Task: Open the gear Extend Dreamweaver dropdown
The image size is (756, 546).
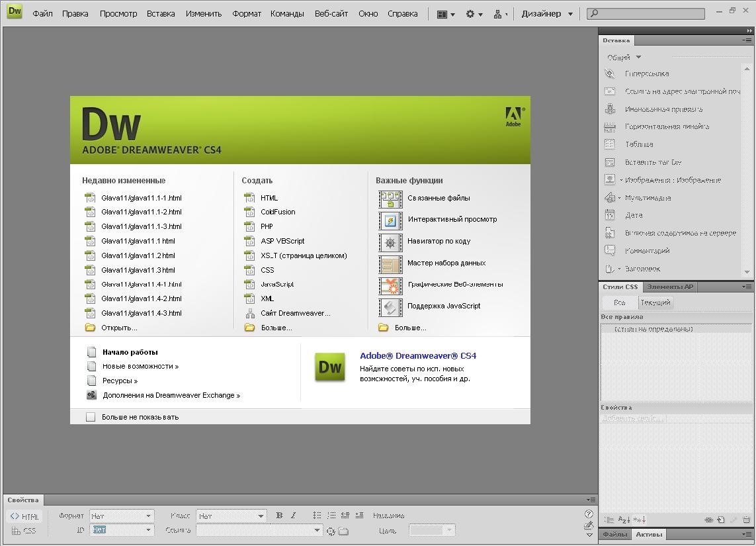Action: point(474,14)
